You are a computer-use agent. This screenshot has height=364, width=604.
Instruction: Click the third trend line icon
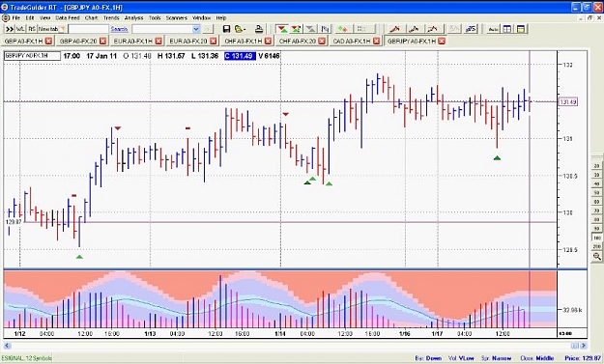click(x=433, y=29)
